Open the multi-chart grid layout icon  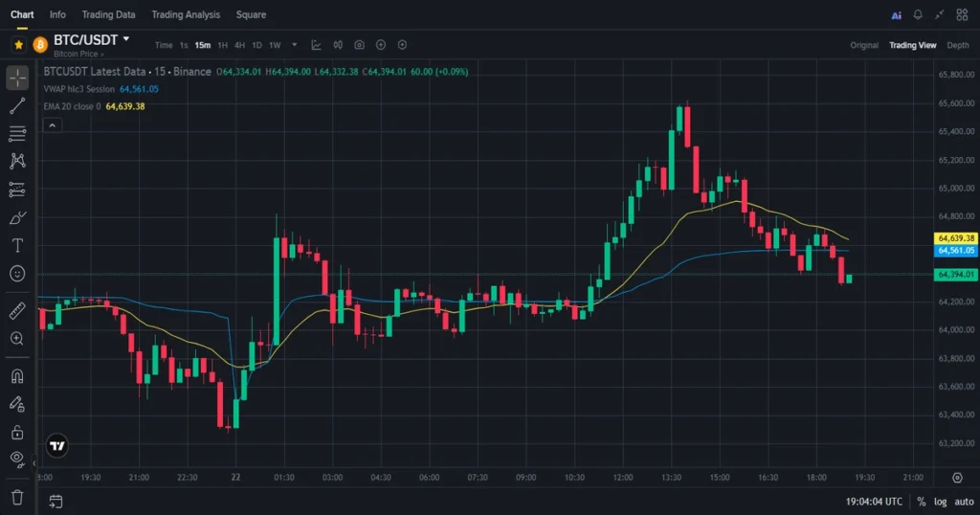pyautogui.click(x=962, y=14)
